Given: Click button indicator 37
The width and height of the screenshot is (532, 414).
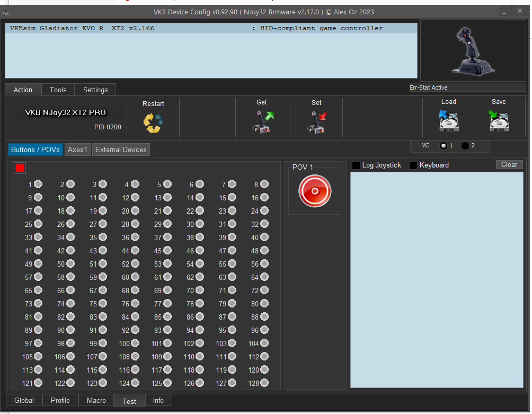Looking at the screenshot, I should [x=167, y=237].
